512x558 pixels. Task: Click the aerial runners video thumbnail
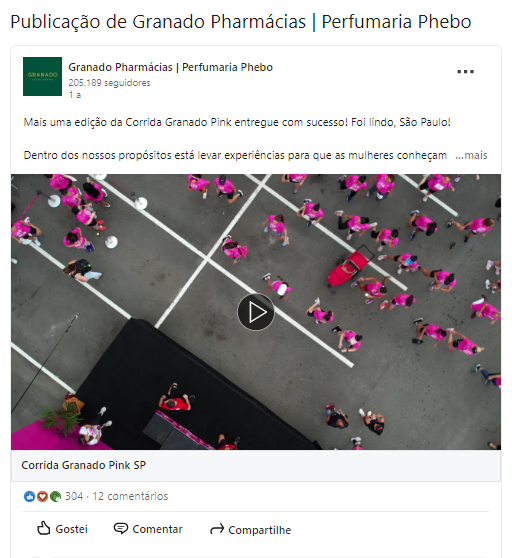(256, 312)
